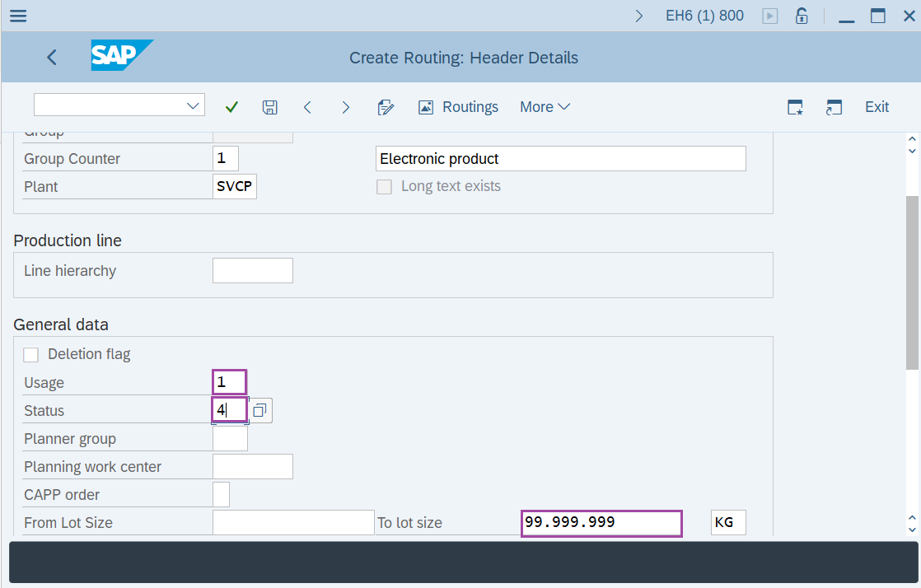
Task: Click the SAP logo in the header
Action: (x=122, y=56)
